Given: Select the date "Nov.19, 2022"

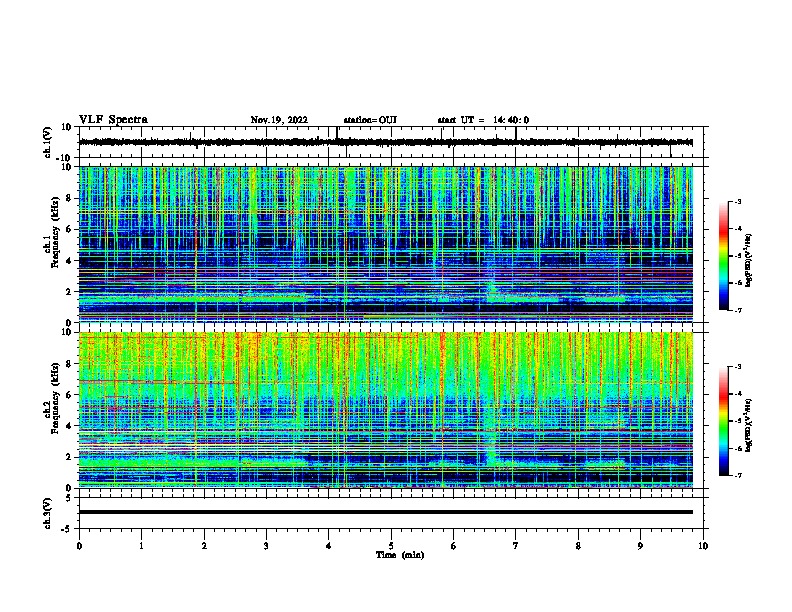Looking at the screenshot, I should [279, 120].
